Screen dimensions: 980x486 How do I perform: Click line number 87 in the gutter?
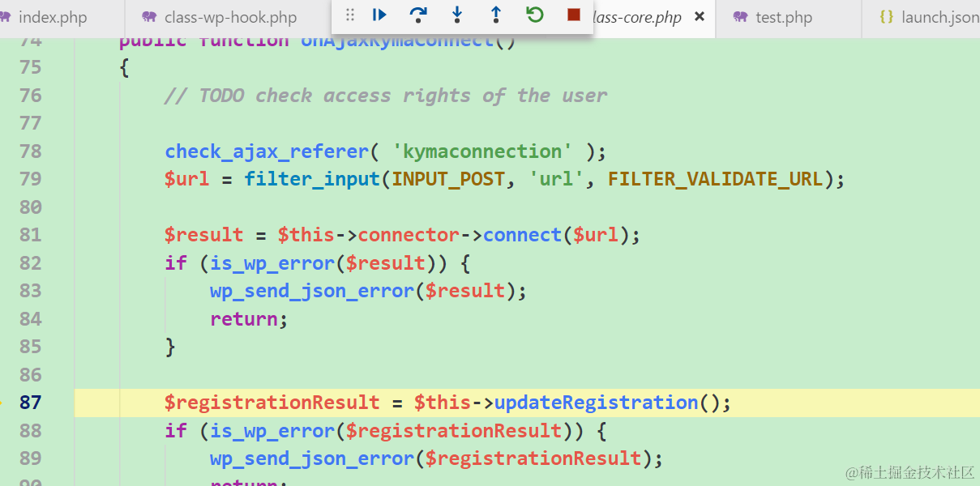pyautogui.click(x=31, y=403)
